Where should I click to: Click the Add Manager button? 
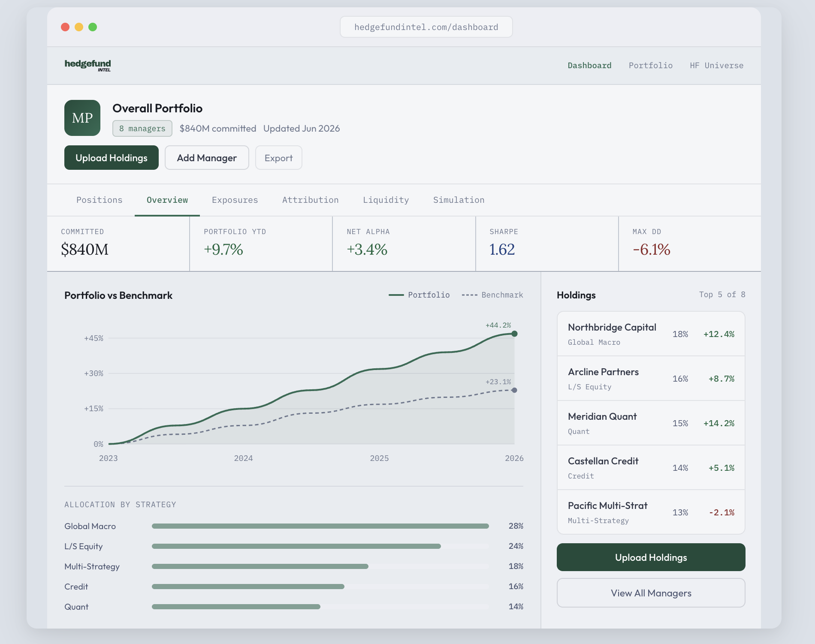coord(207,158)
